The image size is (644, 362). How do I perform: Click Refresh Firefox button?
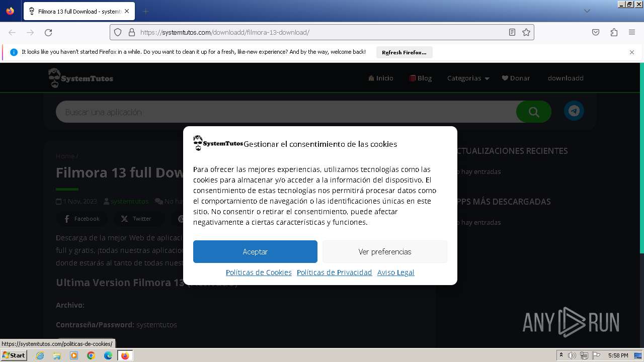click(x=404, y=52)
